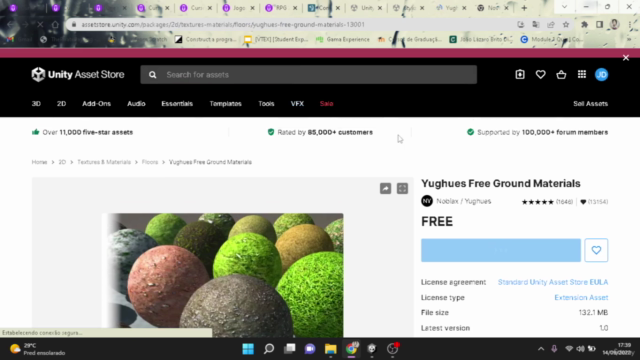
Task: Add asset to favorites with heart button
Action: 596,250
